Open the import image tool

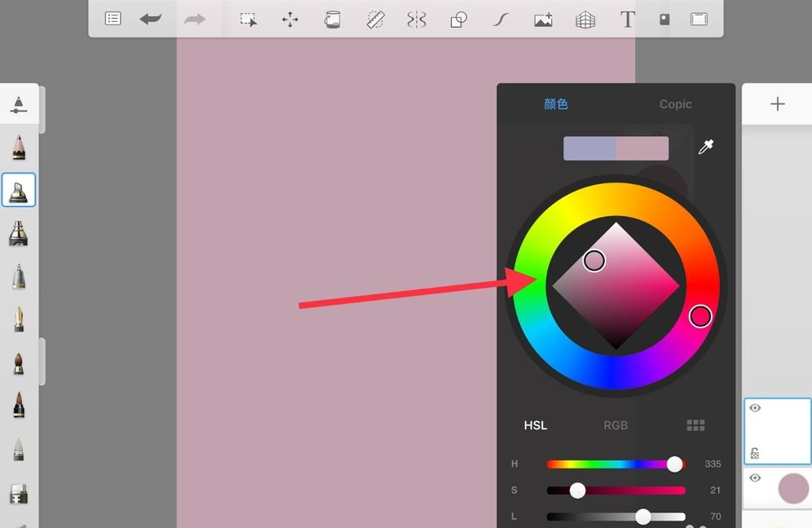[x=544, y=20]
